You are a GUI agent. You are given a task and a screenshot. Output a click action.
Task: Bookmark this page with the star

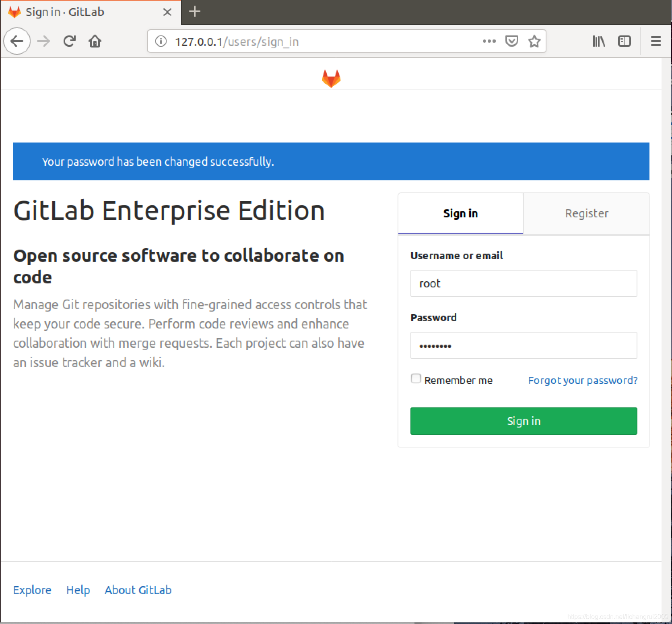[x=534, y=41]
